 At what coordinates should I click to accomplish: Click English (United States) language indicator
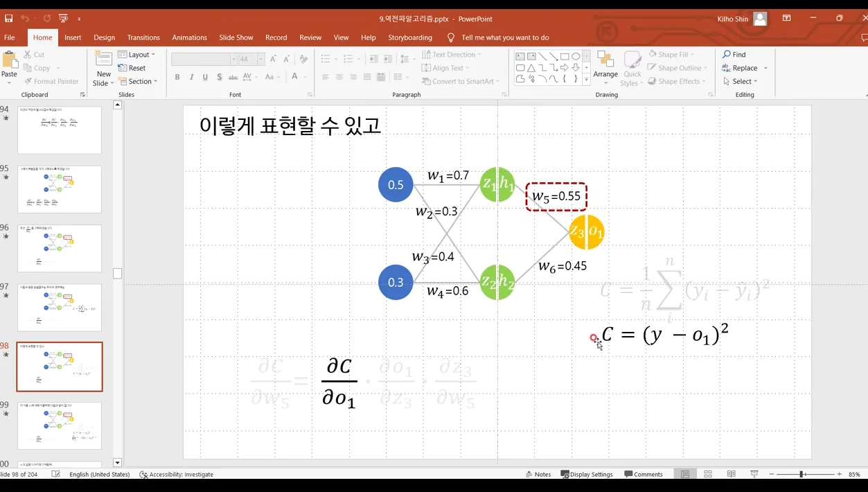pyautogui.click(x=100, y=474)
